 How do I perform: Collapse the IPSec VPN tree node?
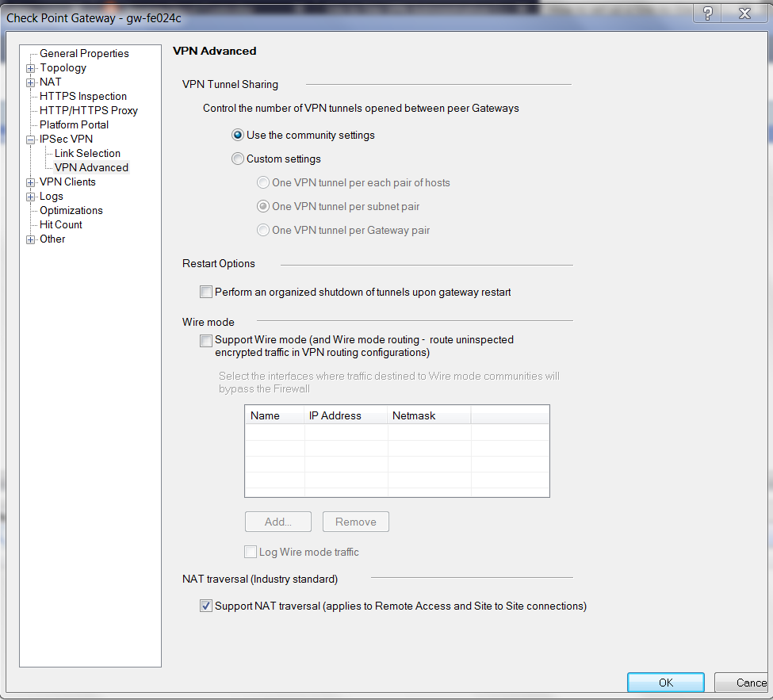coord(31,140)
